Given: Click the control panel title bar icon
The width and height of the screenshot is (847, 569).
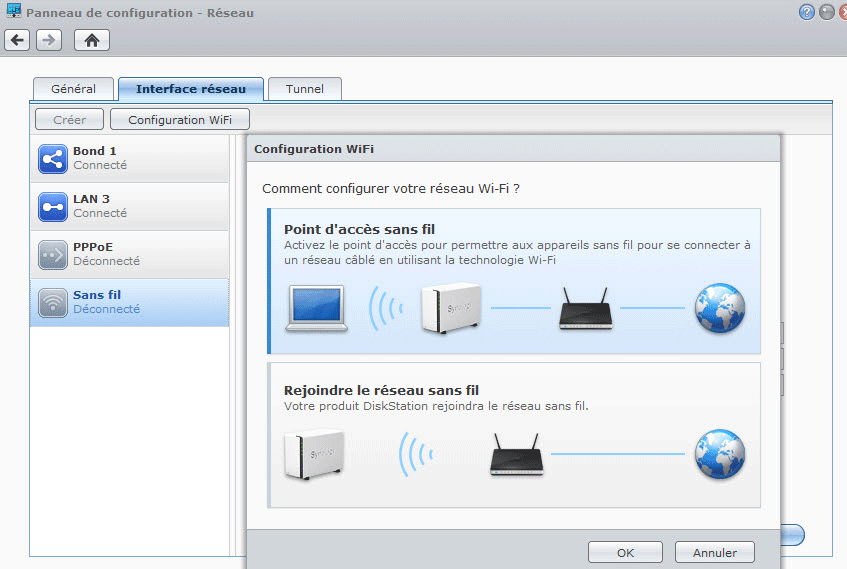Looking at the screenshot, I should (14, 11).
